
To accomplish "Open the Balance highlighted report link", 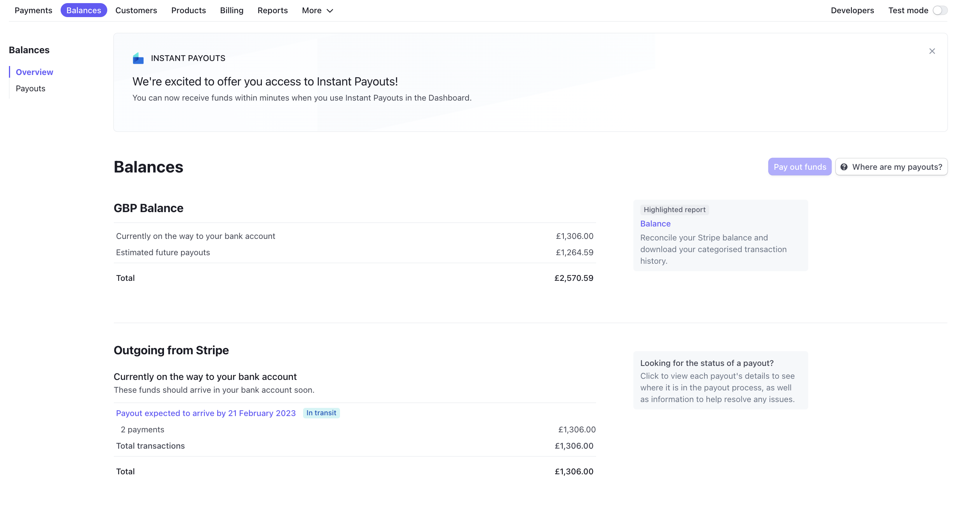I will pos(655,224).
